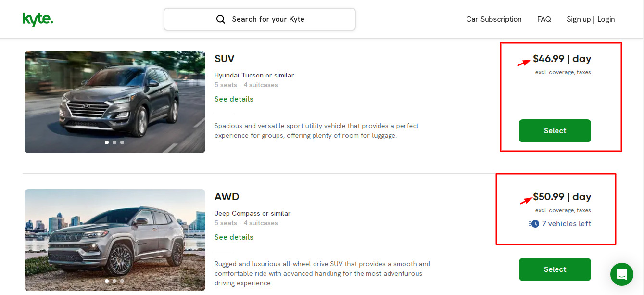
Task: Select the $46.99 per day SUV
Action: coord(555,130)
